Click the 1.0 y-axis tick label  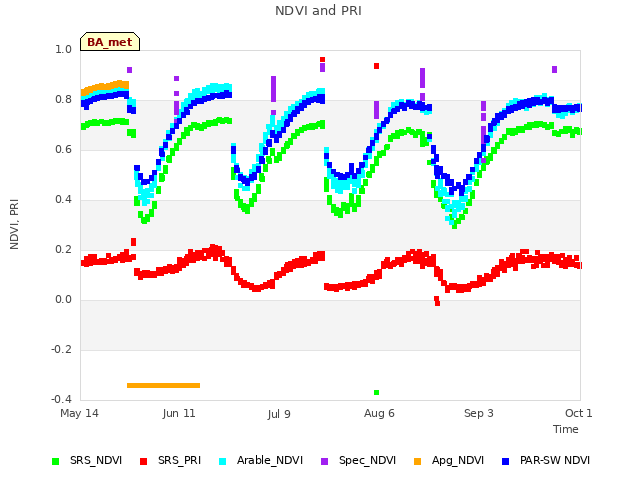(63, 49)
